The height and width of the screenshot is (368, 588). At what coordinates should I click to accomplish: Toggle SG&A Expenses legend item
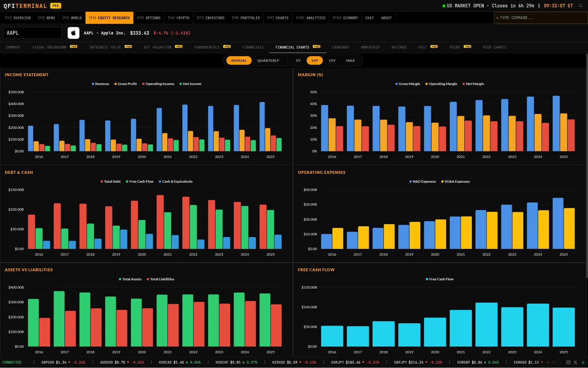click(x=455, y=181)
